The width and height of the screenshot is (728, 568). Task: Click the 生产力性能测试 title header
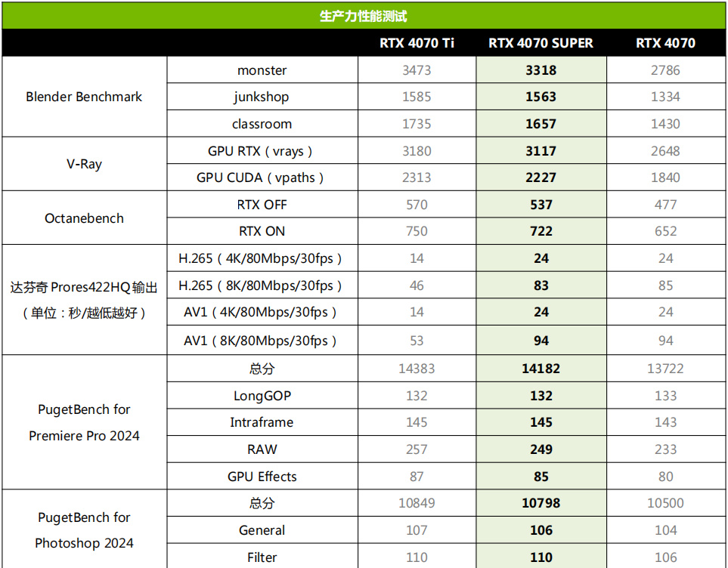(x=363, y=17)
